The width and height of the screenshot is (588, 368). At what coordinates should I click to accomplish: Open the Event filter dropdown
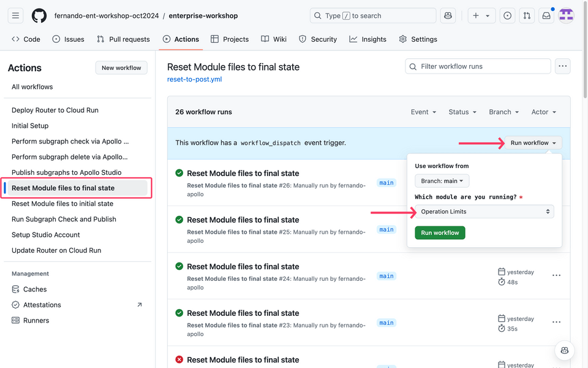click(423, 112)
